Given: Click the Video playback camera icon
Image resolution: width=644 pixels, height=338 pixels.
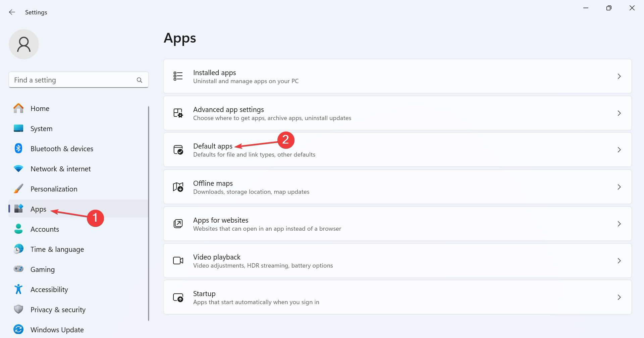Looking at the screenshot, I should pos(178,261).
